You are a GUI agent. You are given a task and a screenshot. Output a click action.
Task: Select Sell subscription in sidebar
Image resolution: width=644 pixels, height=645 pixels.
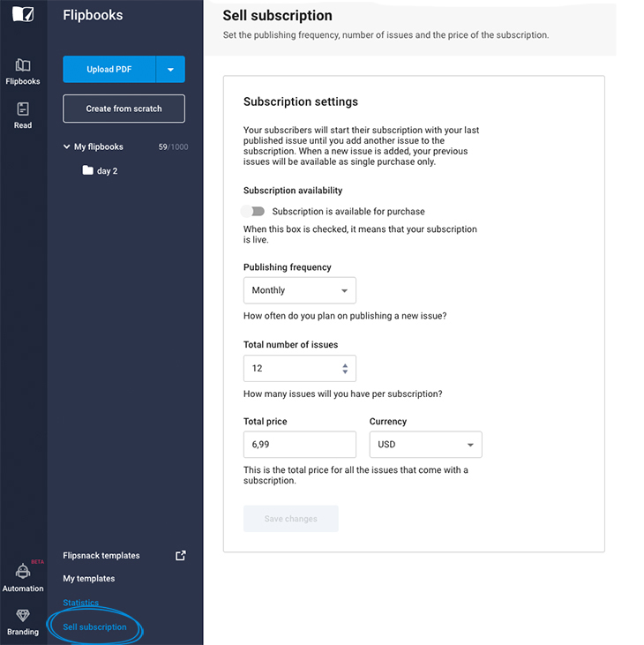point(94,626)
